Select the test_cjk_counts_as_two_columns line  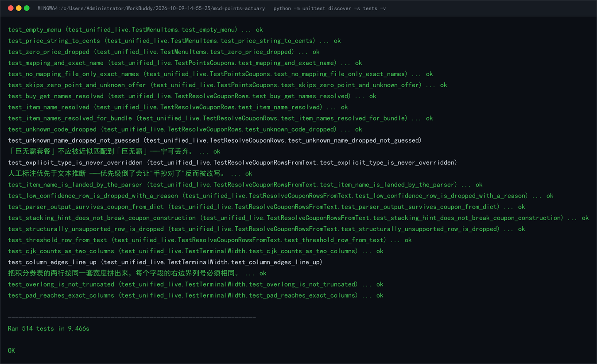coord(195,251)
